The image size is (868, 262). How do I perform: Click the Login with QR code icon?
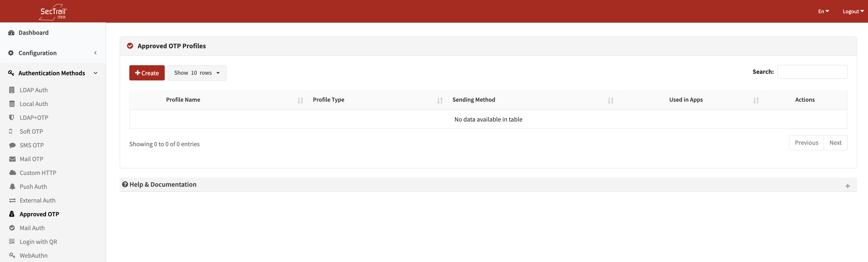(x=12, y=242)
